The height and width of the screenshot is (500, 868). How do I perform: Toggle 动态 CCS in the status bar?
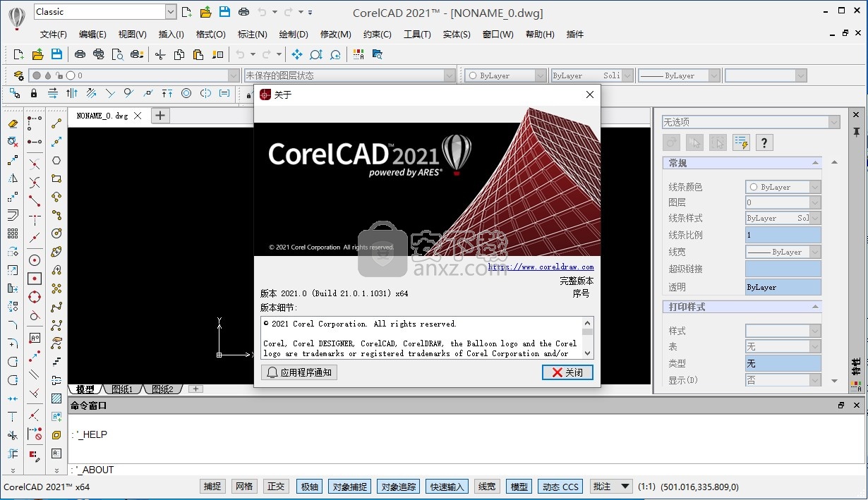tap(561, 487)
